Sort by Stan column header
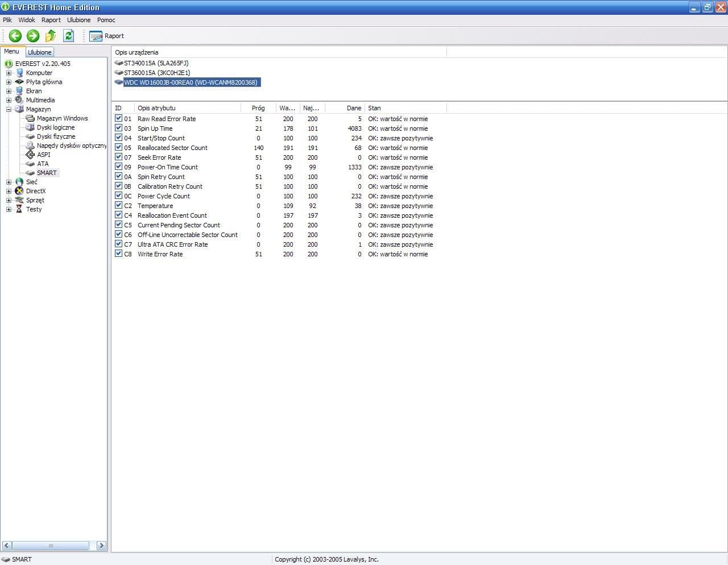728x565 pixels. tap(406, 108)
